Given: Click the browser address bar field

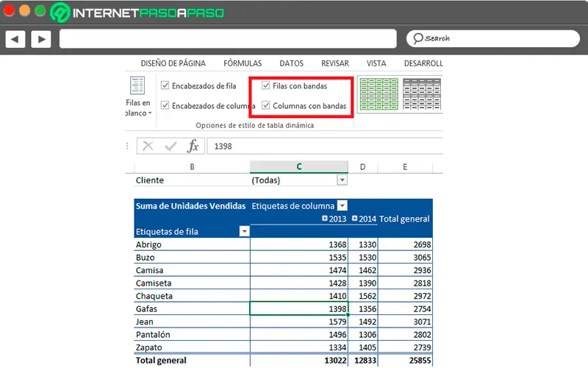Looking at the screenshot, I should coord(228,39).
